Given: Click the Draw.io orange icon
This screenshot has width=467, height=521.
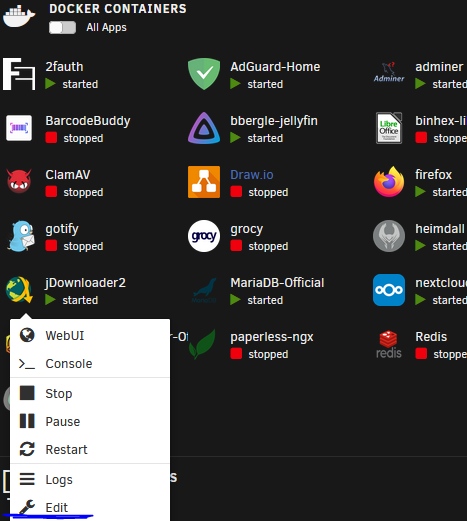Looking at the screenshot, I should click(204, 182).
